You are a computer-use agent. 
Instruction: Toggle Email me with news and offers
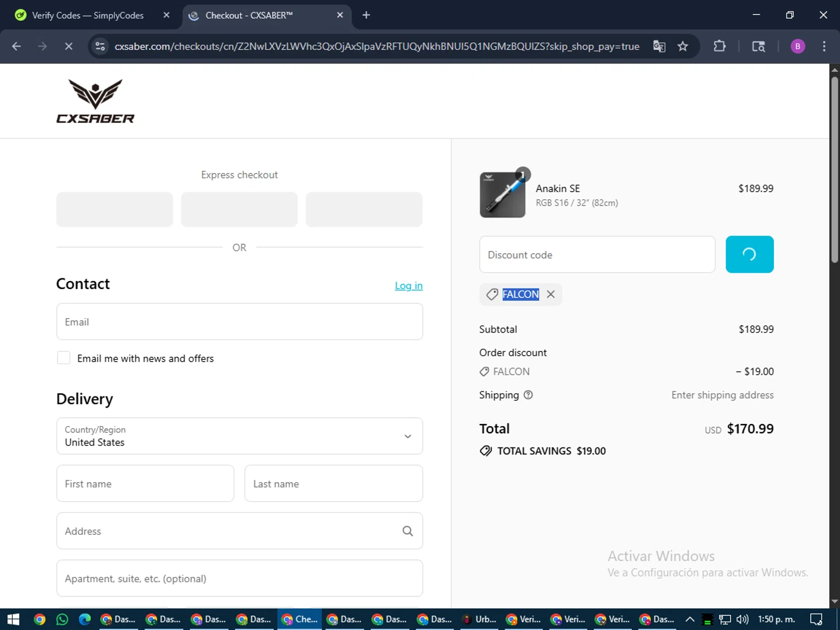64,358
